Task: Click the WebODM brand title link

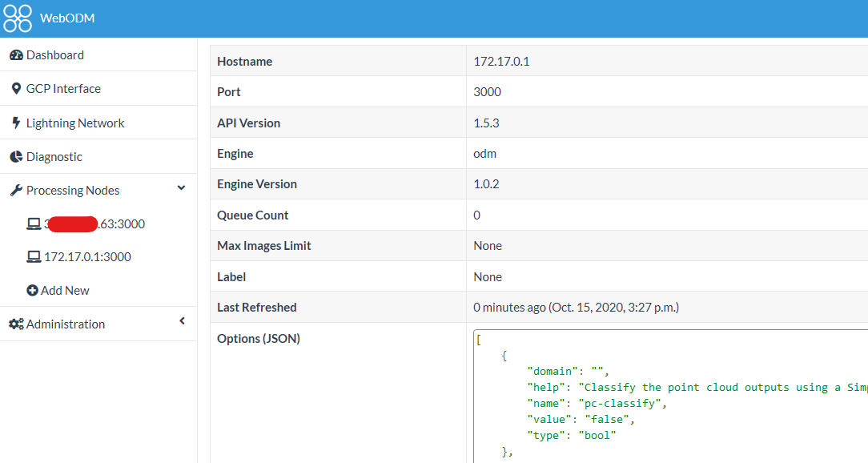Action: [67, 18]
